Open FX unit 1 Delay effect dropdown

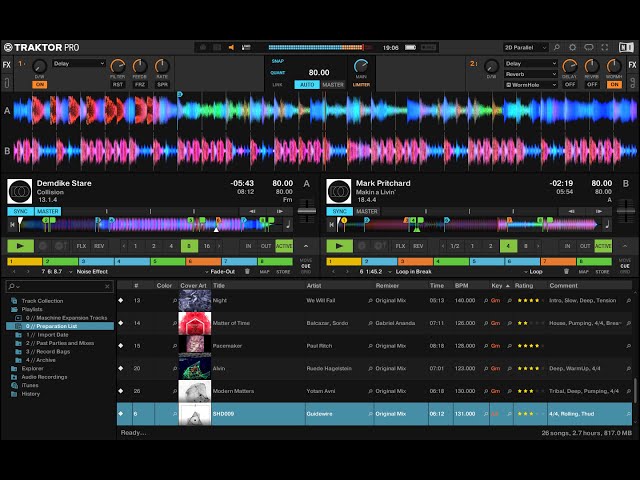79,64
